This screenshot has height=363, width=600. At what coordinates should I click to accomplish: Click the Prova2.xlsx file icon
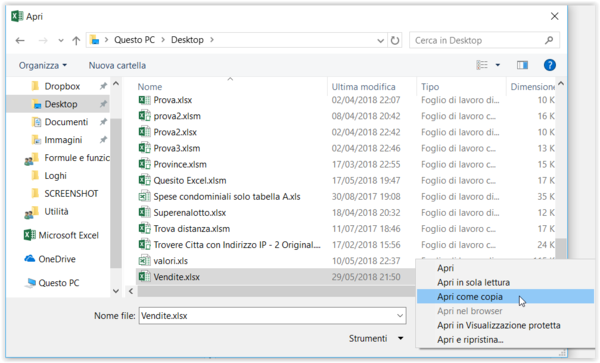point(144,132)
